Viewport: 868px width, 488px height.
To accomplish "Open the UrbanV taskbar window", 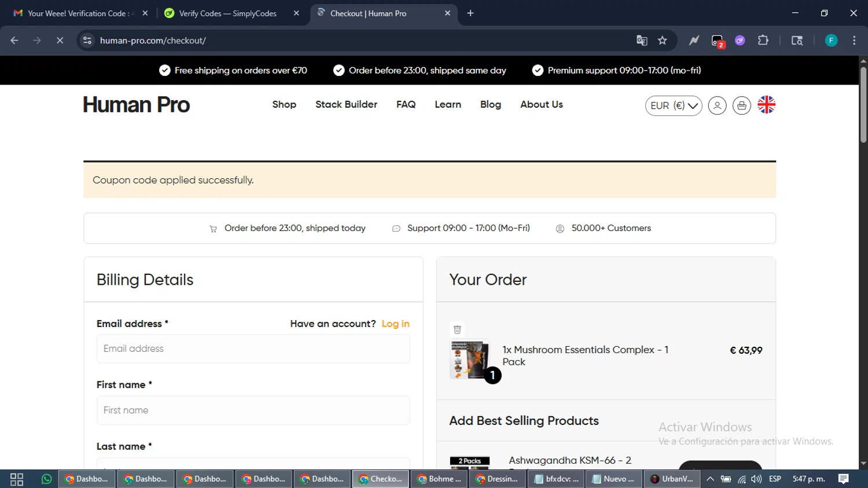I will [673, 479].
